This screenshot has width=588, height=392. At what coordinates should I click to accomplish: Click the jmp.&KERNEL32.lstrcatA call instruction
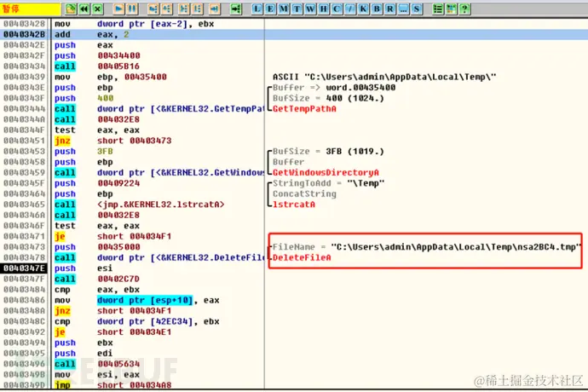140,205
